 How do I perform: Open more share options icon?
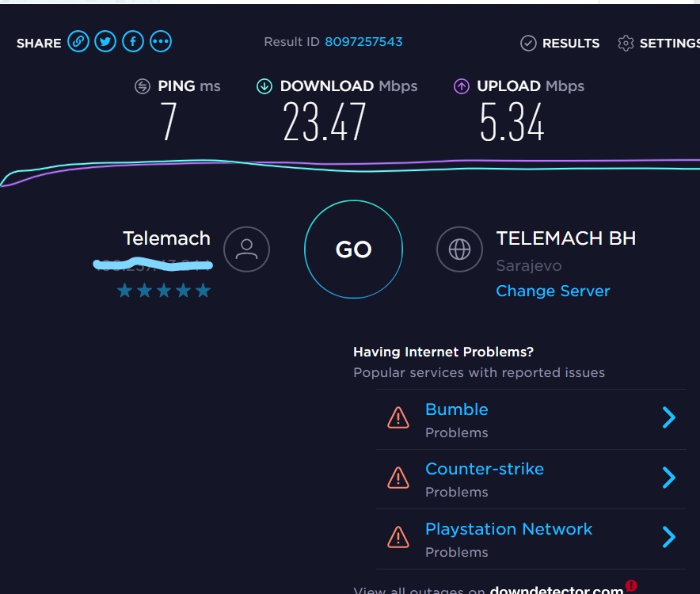161,41
